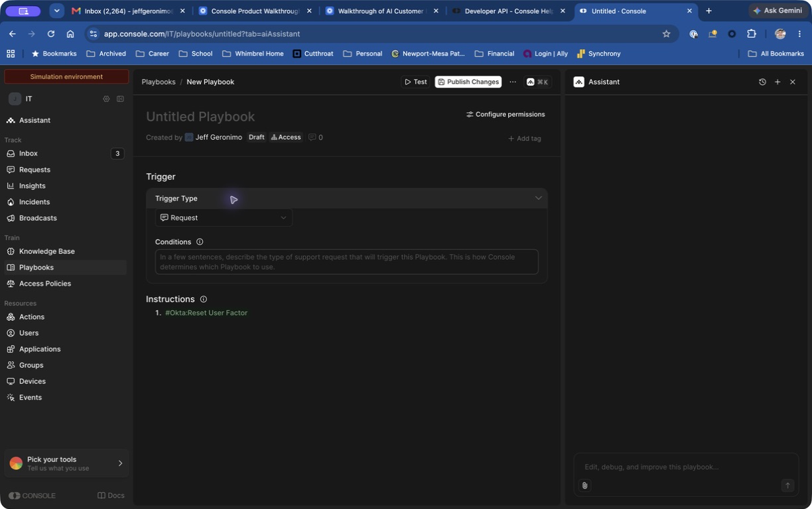Click the Ask Gemini button
812x509 pixels.
coord(778,11)
